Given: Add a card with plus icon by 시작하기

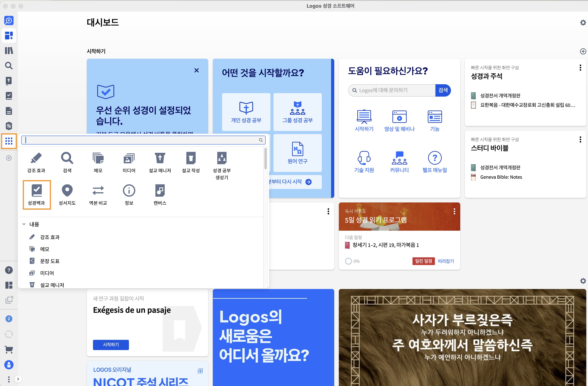Looking at the screenshot, I should [583, 51].
